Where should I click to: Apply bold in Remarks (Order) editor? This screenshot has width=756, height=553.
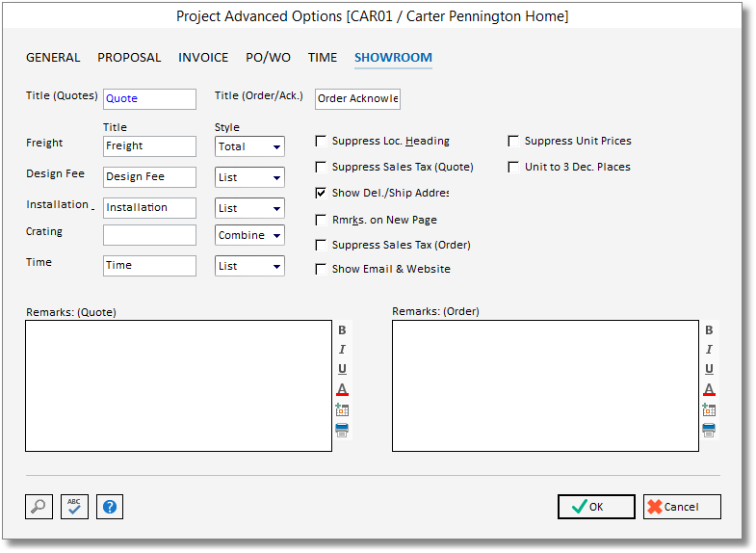pos(709,330)
